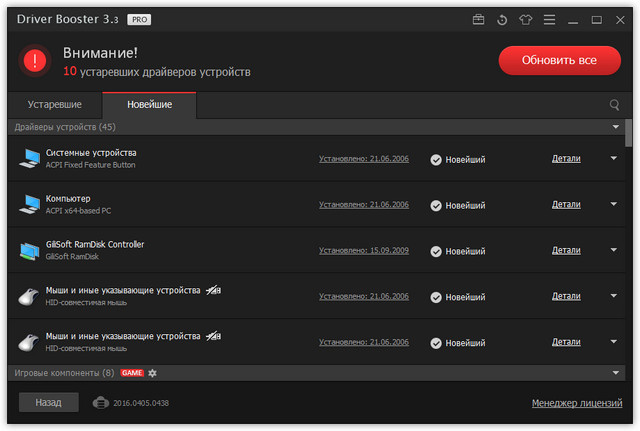Screen dimensions: 640x431
Task: Click Новейший checkmark for Системные устройства
Action: tap(436, 159)
